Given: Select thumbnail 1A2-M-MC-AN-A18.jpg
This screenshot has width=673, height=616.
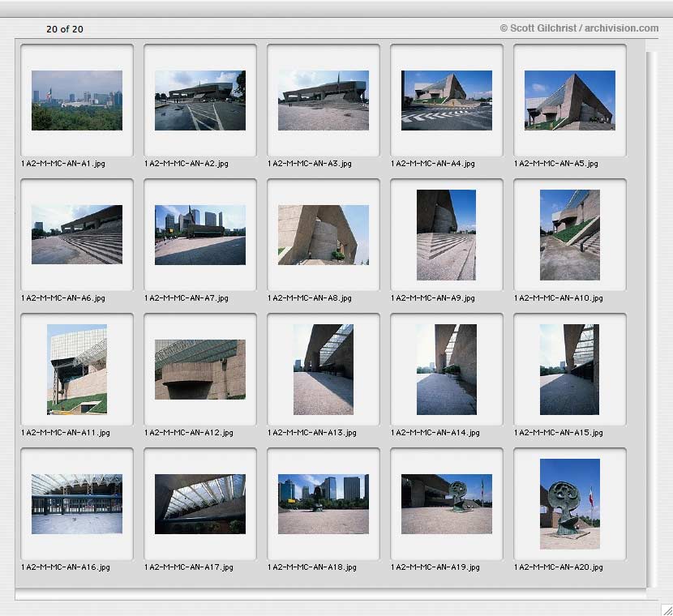Looking at the screenshot, I should tap(324, 504).
